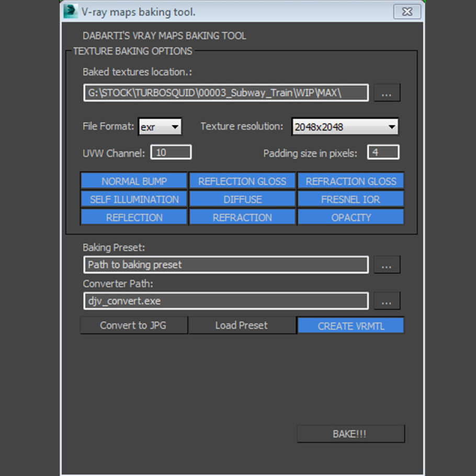Click the djv_convert.exe converter path field
The height and width of the screenshot is (476, 476).
pos(226,301)
